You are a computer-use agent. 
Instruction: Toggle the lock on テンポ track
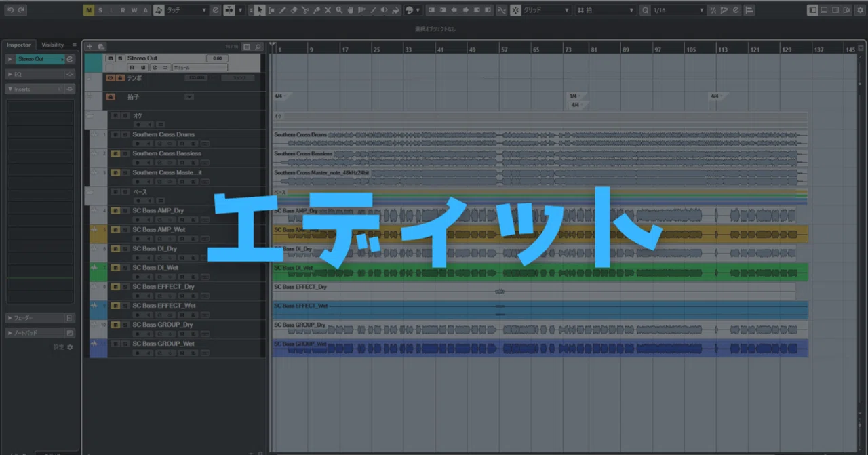click(x=120, y=77)
